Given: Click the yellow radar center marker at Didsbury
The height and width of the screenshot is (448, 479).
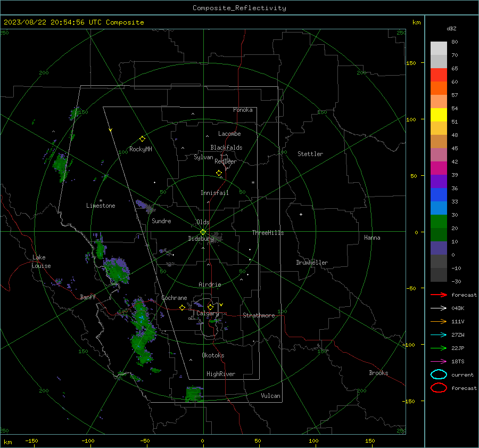Looking at the screenshot, I should click(203, 232).
